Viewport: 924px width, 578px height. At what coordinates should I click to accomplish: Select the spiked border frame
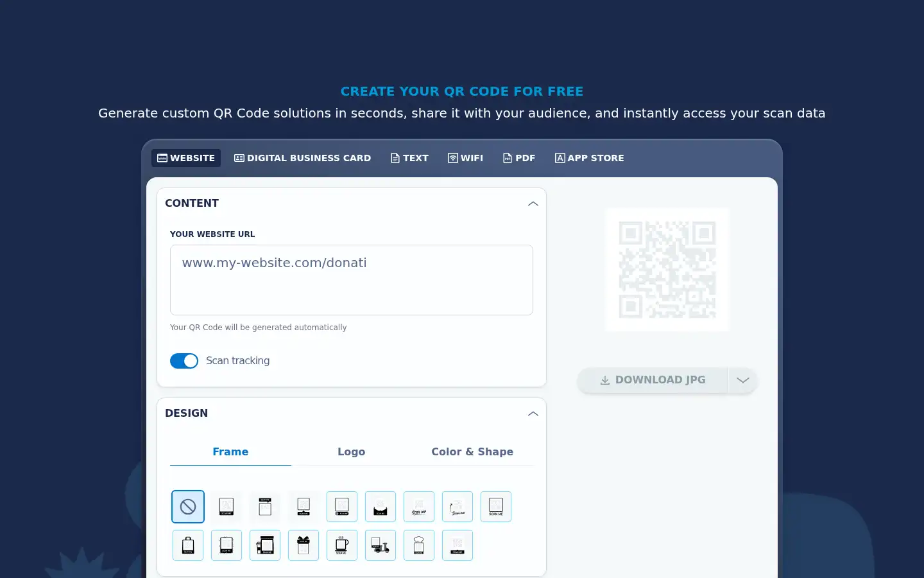(x=227, y=545)
